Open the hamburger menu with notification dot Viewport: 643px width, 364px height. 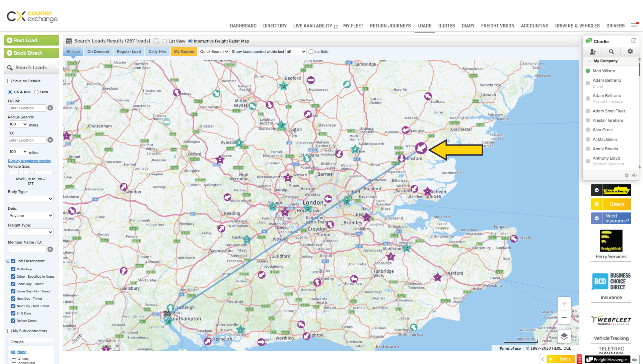click(634, 25)
